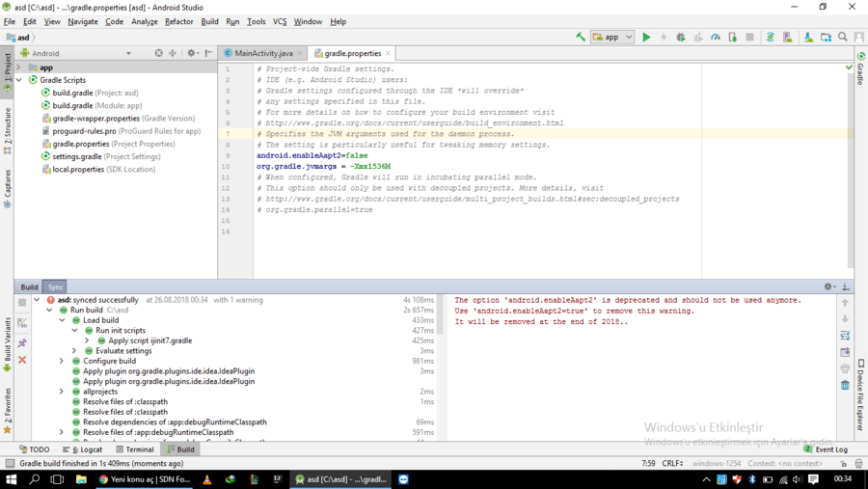The image size is (868, 489).
Task: Expand the allprojects node
Action: [62, 392]
